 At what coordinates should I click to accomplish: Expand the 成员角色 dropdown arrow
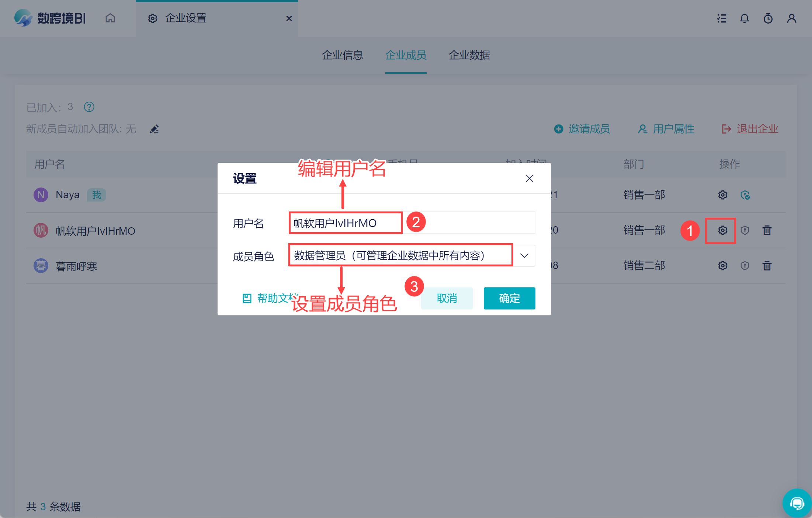pos(524,256)
